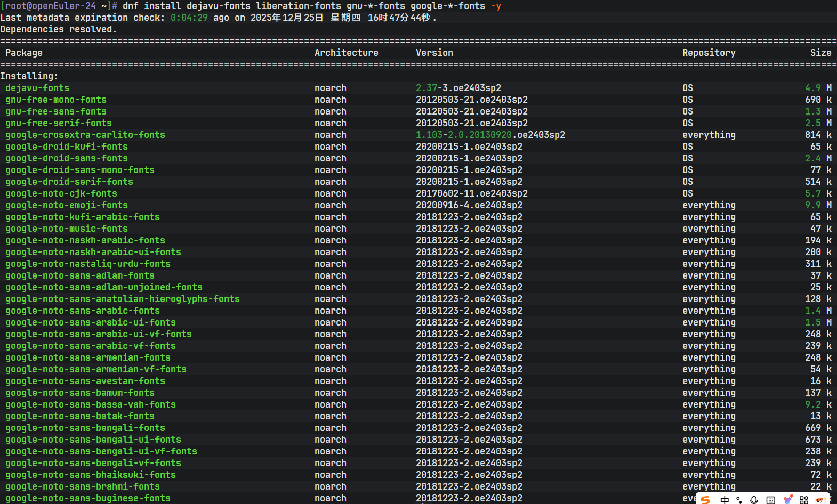
Task: Click the google-noto-sans-armenian-vf-fonts entry
Action: coord(96,369)
